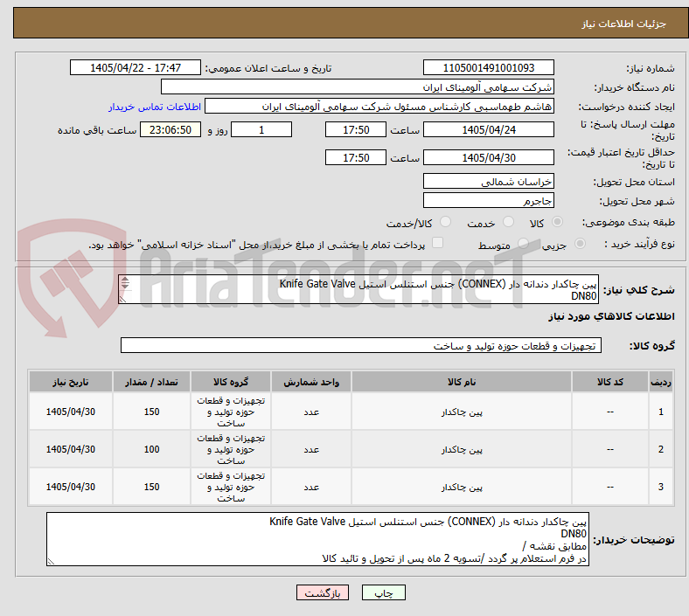Click the کد کالا column header
The width and height of the screenshot is (689, 616).
point(610,382)
